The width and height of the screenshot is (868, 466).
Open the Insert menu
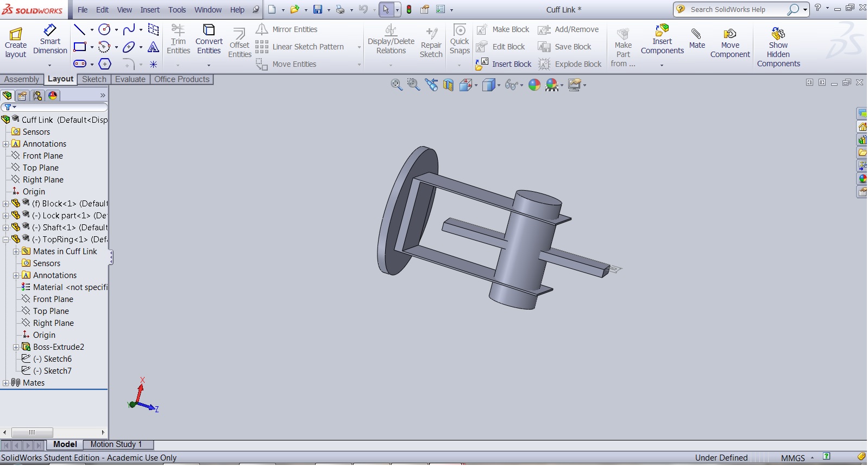(x=150, y=10)
